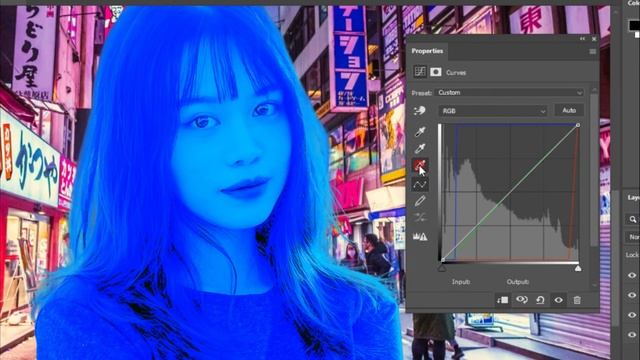Screen dimensions: 640x360
Task: Toggle visibility of the topmost layer eye in Layers
Action: tap(632, 275)
